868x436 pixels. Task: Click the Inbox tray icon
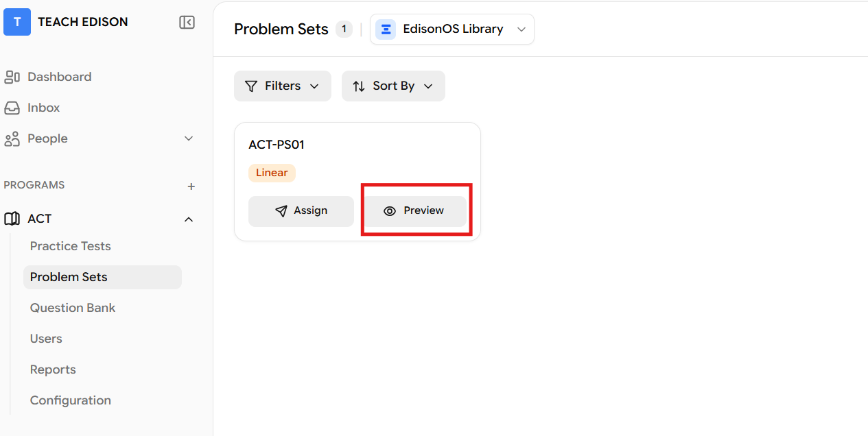click(x=12, y=108)
